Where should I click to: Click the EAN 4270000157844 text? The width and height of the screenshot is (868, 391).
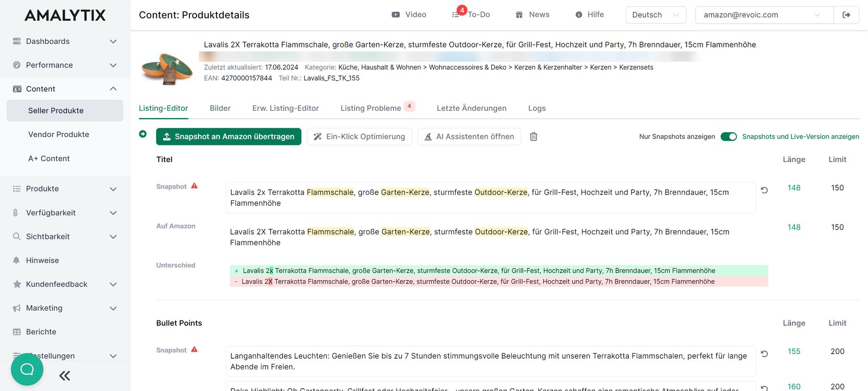pyautogui.click(x=238, y=78)
